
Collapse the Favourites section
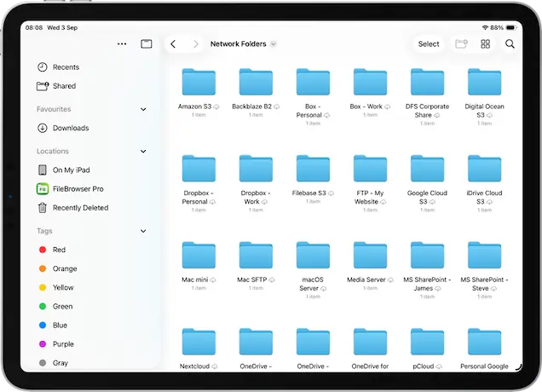click(x=142, y=109)
